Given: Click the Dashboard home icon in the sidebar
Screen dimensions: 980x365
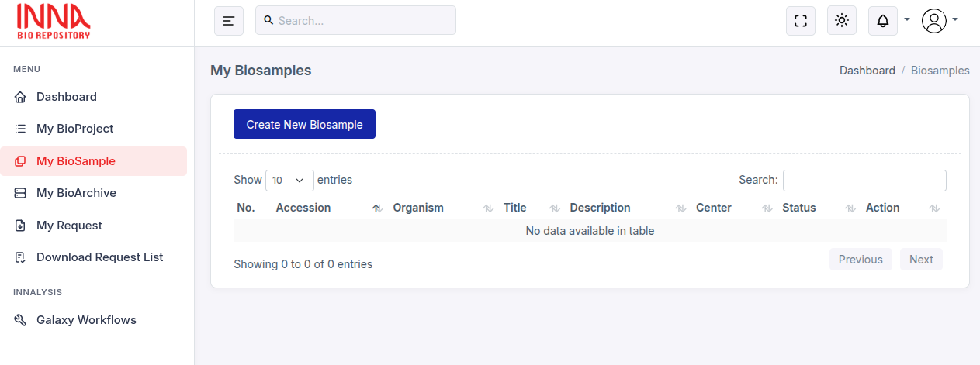Looking at the screenshot, I should pos(21,98).
